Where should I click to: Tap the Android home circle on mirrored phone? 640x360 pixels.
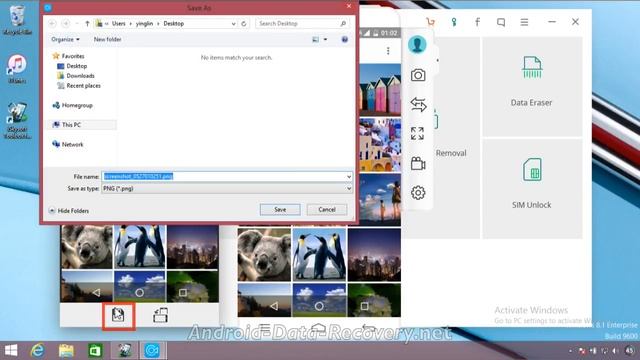pos(319,306)
